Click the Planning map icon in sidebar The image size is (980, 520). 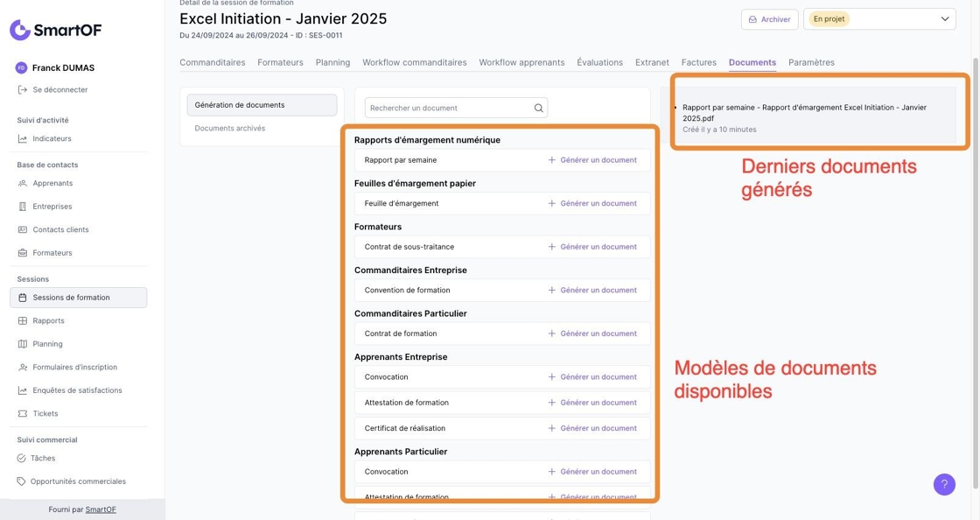point(23,344)
